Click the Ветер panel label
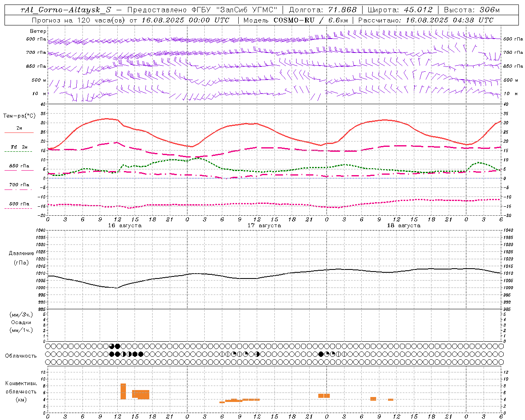The width and height of the screenshot is (525, 420). point(38,31)
